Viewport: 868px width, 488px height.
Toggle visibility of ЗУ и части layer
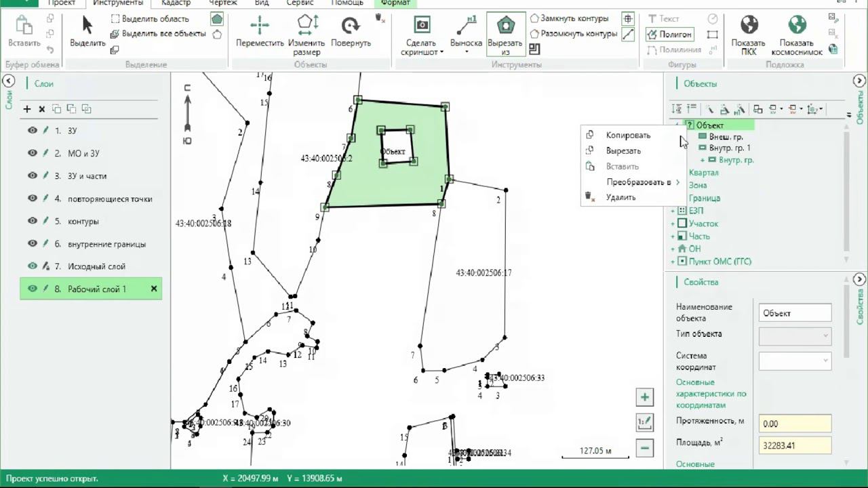point(33,176)
